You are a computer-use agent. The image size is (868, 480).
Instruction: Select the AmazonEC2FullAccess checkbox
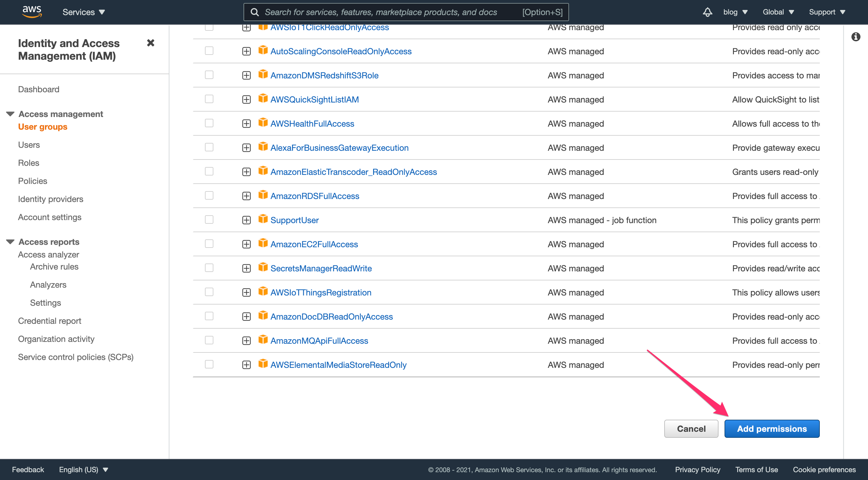(x=209, y=244)
